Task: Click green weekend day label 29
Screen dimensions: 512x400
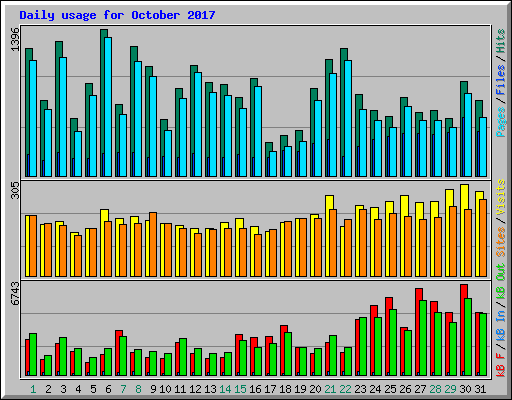Action: (x=450, y=389)
